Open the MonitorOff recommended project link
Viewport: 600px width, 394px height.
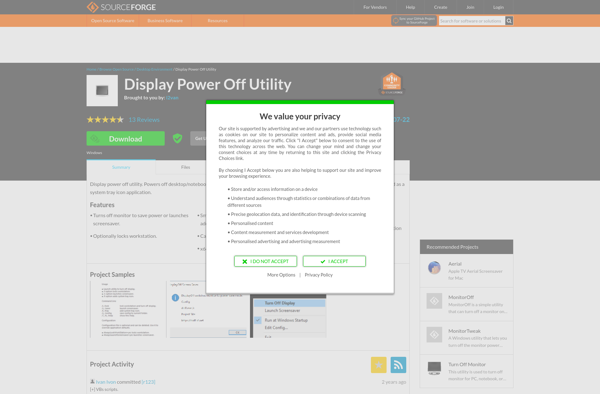coord(461,297)
